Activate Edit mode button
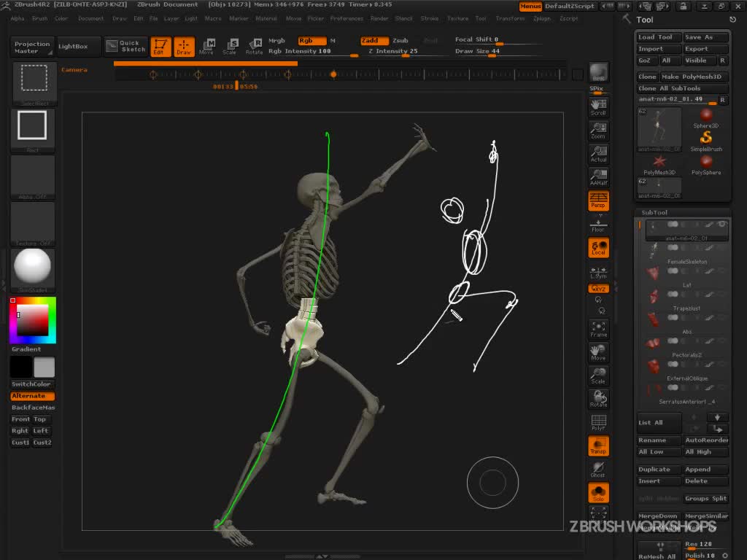This screenshot has height=560, width=747. pos(160,47)
